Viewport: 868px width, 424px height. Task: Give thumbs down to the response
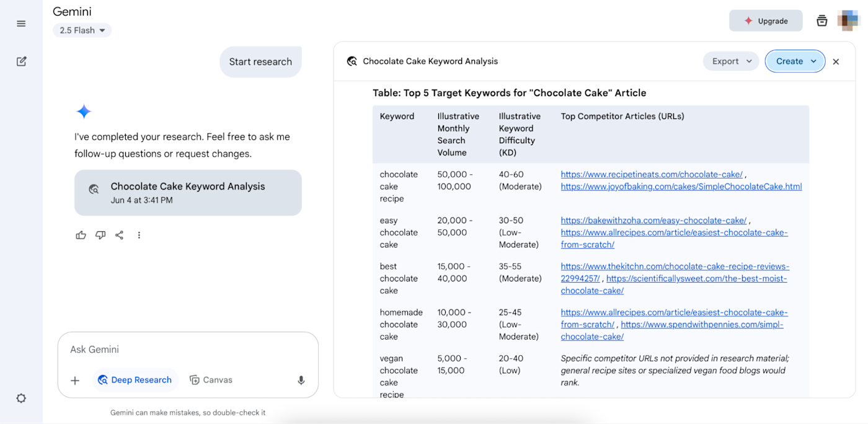100,235
